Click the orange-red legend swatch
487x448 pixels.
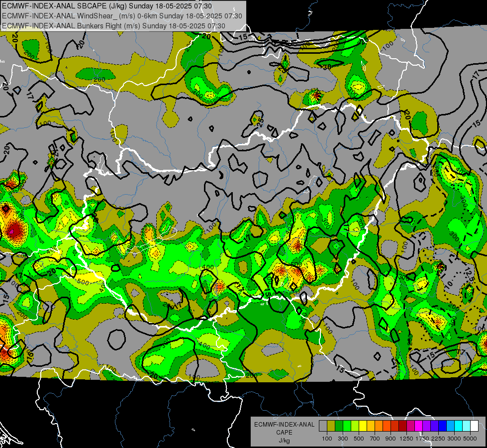click(387, 426)
